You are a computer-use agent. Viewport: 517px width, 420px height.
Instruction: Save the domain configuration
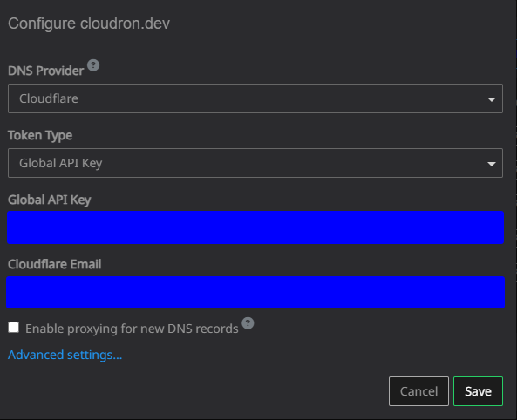(x=478, y=391)
